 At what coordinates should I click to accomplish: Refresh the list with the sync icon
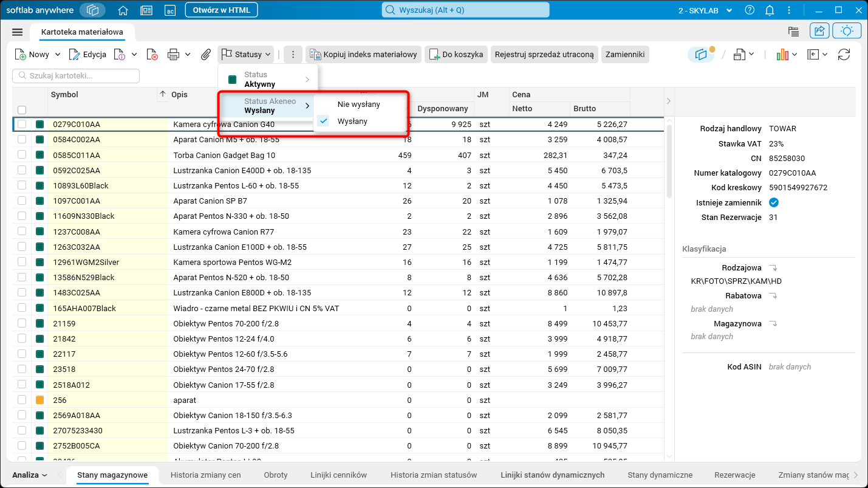coord(844,55)
